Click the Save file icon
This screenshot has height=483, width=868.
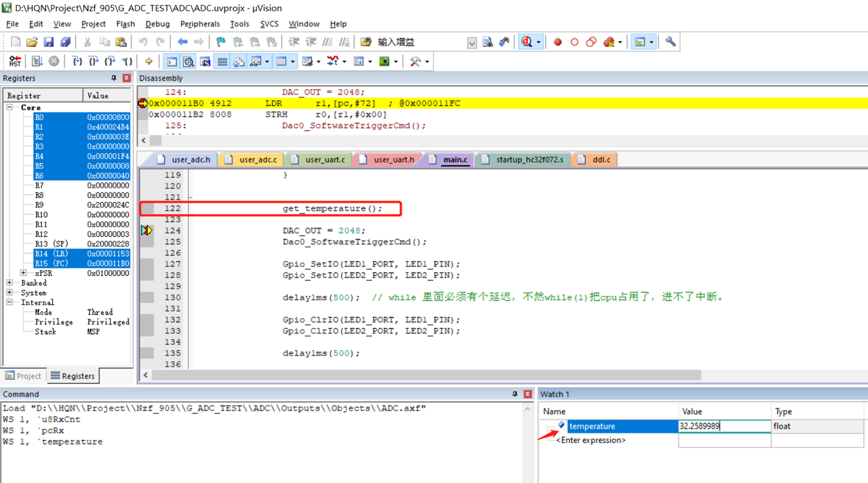tap(49, 42)
